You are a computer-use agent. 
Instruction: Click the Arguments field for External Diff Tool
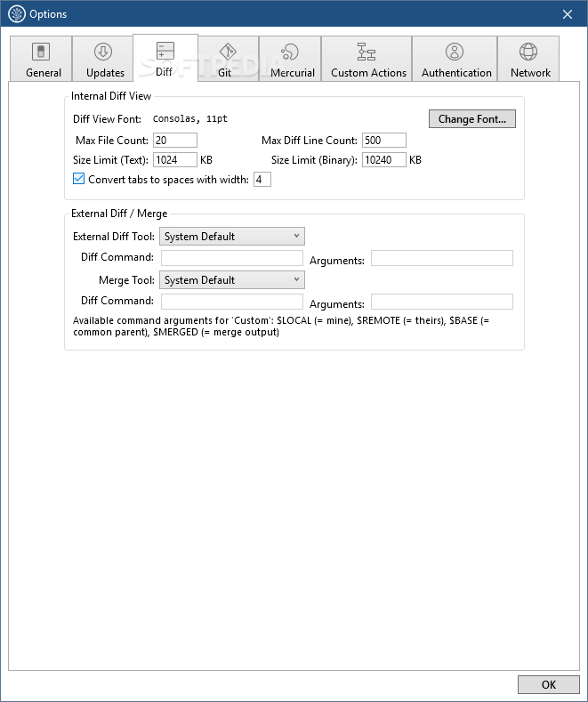tap(442, 258)
